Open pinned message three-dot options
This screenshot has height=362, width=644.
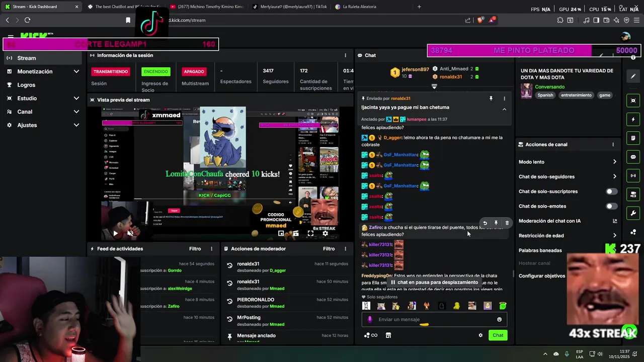(504, 99)
